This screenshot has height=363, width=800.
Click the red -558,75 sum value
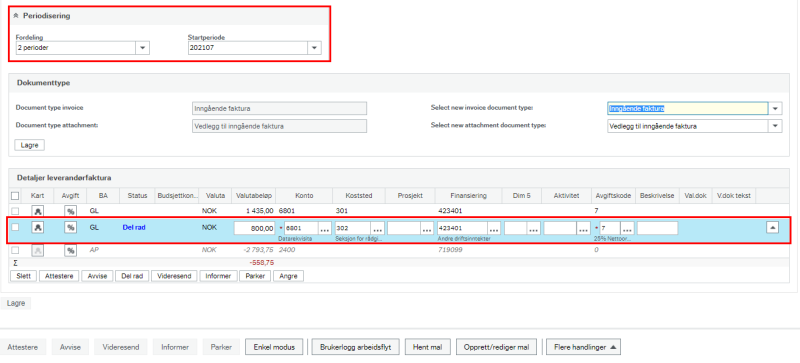tap(262, 262)
